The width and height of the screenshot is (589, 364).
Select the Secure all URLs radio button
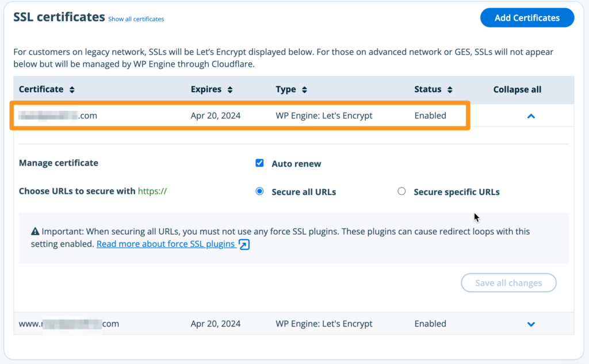(x=259, y=191)
